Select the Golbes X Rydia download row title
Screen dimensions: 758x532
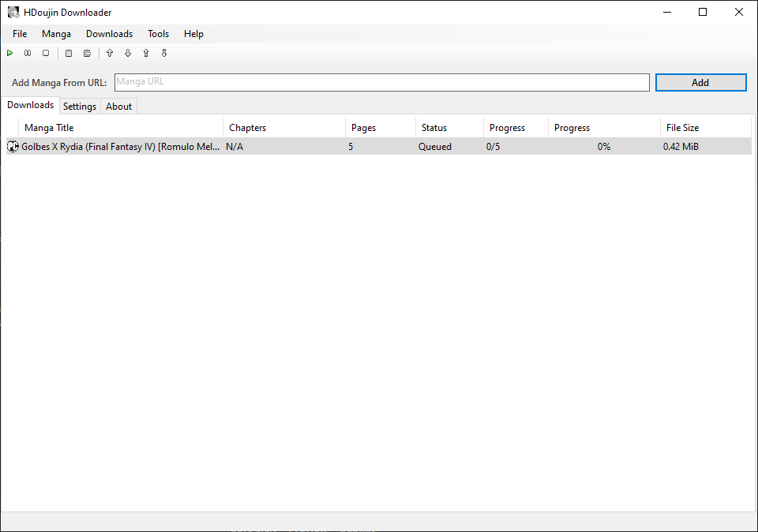(x=120, y=146)
